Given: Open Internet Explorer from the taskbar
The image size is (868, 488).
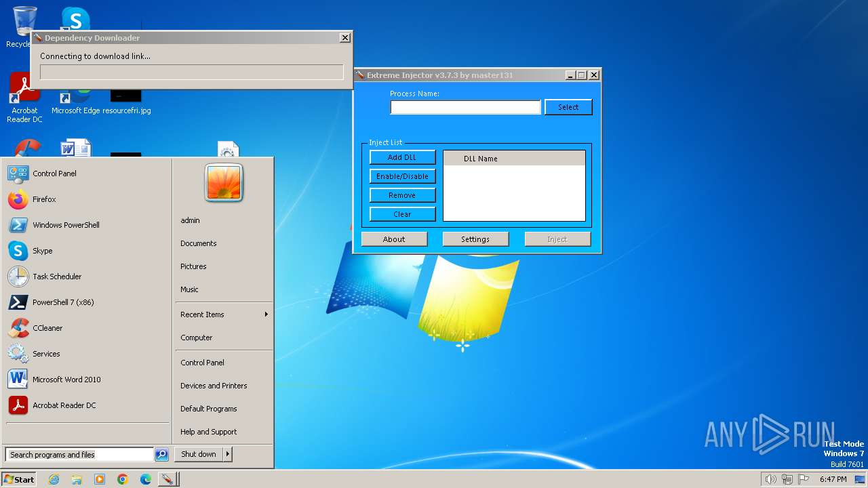Looking at the screenshot, I should pos(54,479).
